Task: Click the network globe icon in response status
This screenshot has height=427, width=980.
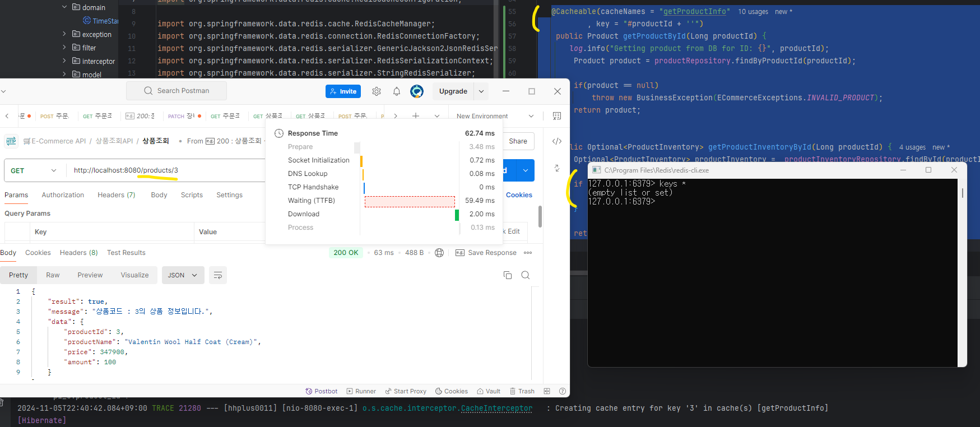Action: [x=439, y=253]
